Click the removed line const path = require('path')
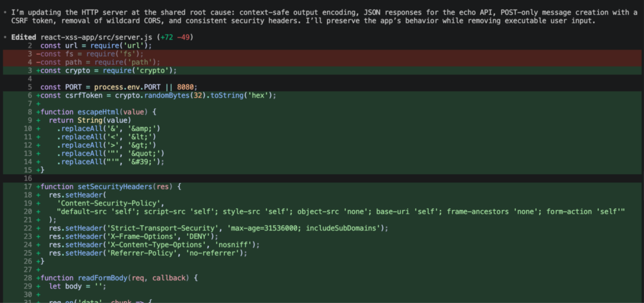 [x=98, y=62]
